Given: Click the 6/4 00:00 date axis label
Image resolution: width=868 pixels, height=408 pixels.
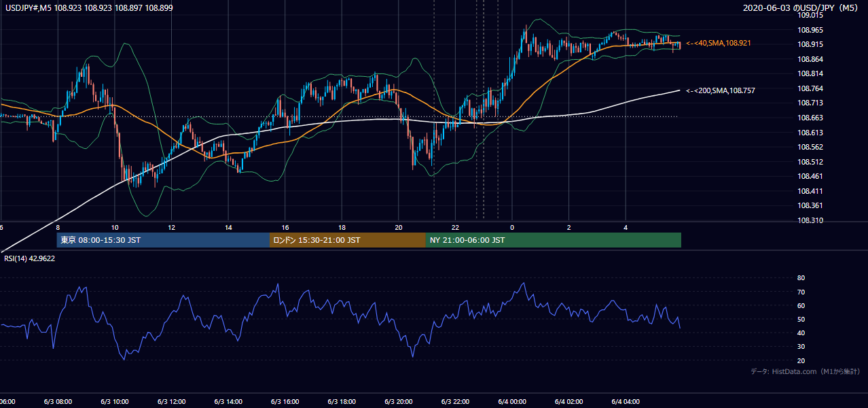Looking at the screenshot, I should click(x=512, y=402).
